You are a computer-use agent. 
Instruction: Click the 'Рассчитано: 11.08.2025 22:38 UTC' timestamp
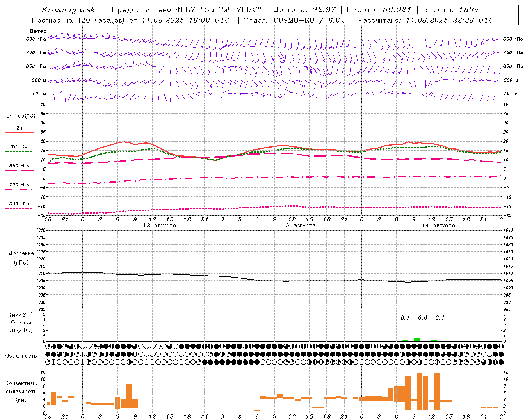coord(426,20)
